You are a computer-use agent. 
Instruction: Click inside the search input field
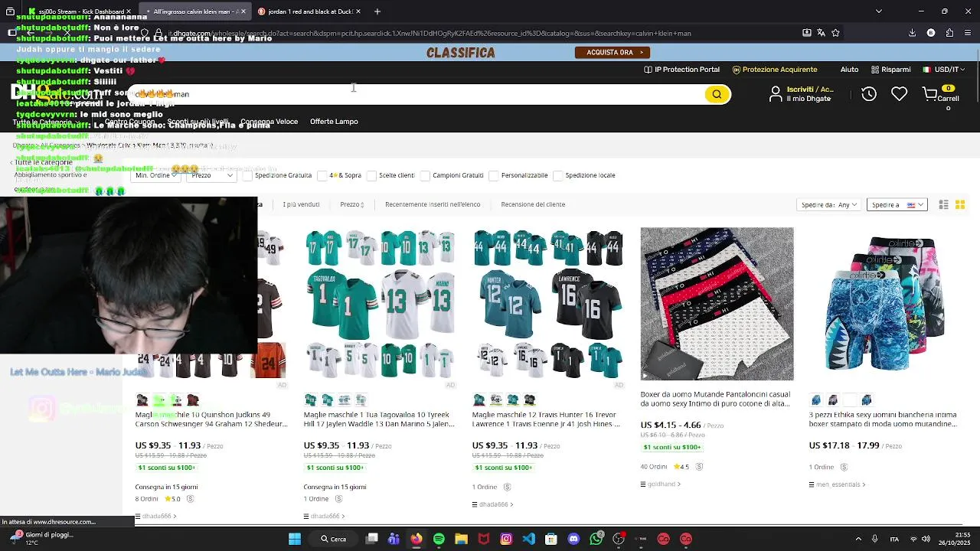417,94
